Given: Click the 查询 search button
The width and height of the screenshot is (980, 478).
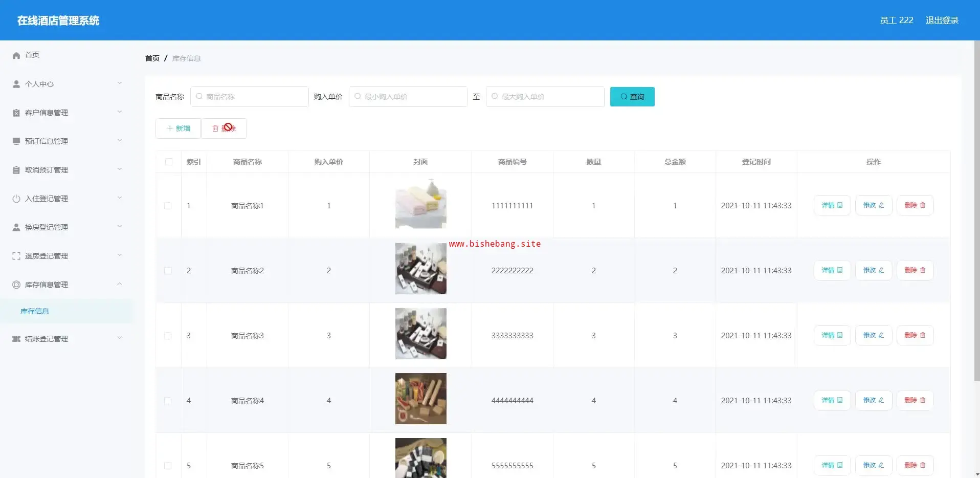Looking at the screenshot, I should (x=632, y=97).
